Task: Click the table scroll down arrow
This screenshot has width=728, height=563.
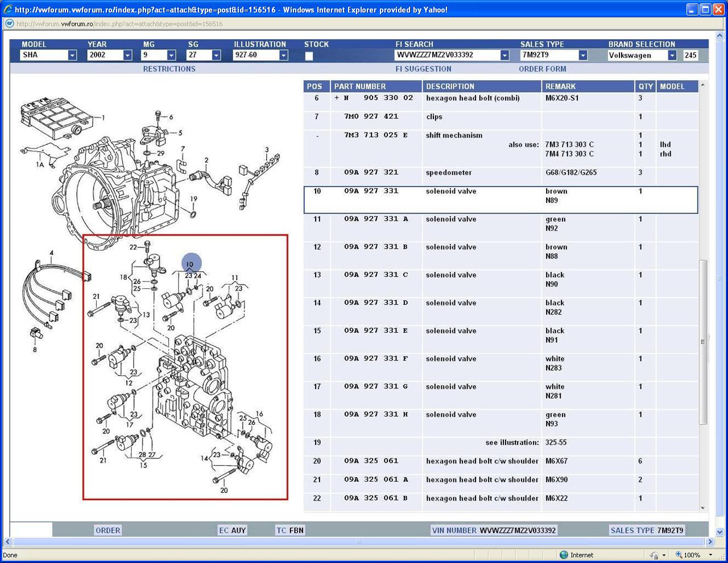Action: click(703, 508)
